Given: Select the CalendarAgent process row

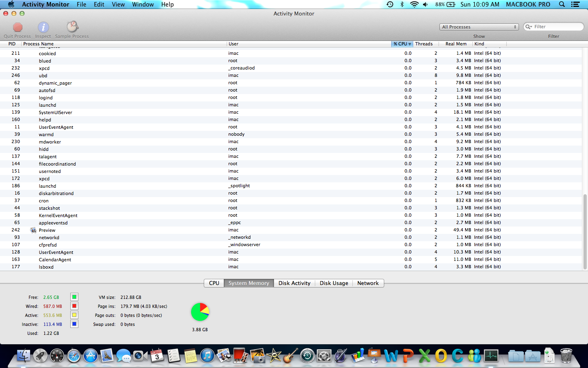Looking at the screenshot, I should [291, 259].
